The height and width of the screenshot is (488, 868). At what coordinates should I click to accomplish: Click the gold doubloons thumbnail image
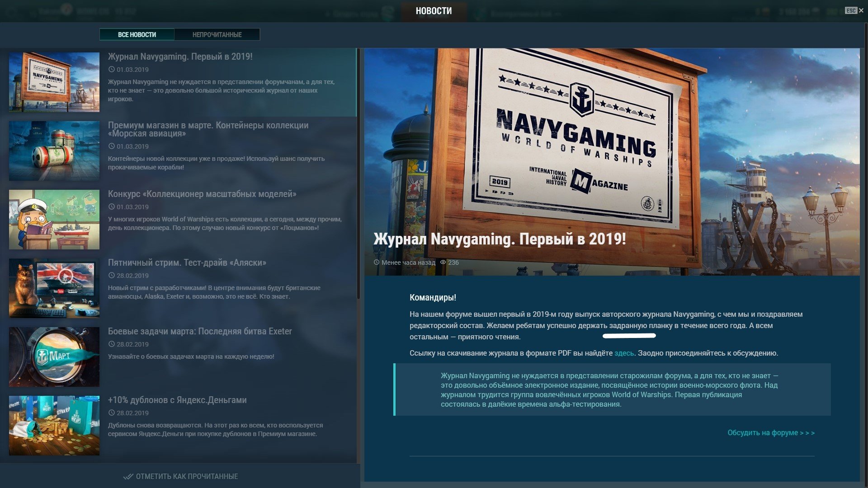(x=54, y=426)
